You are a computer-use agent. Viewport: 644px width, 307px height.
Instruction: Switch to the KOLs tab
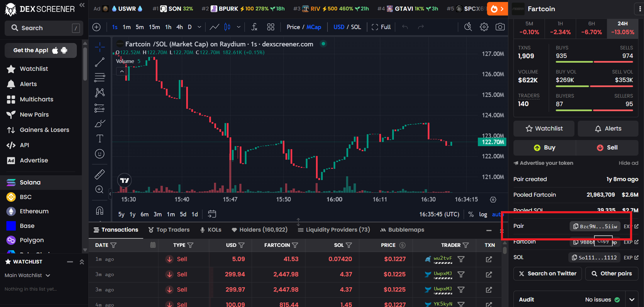point(210,230)
